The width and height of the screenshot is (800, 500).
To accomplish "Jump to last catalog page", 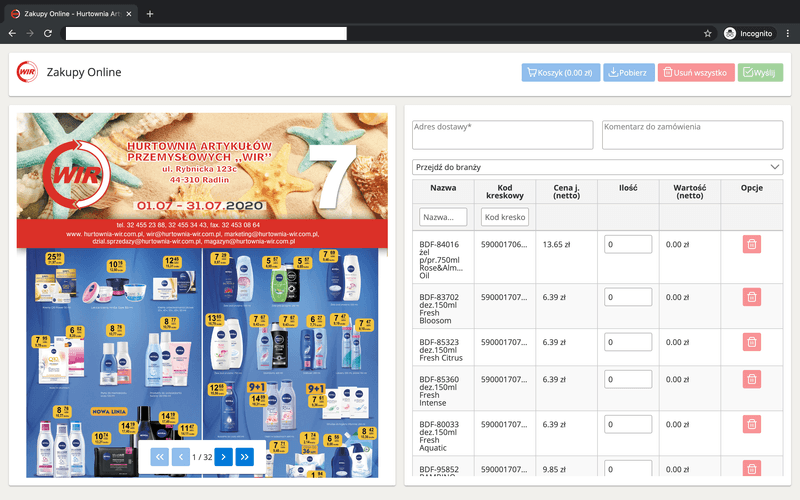I will point(244,457).
